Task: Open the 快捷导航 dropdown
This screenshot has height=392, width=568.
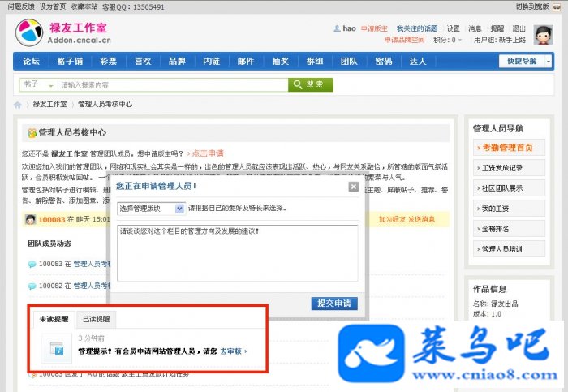Action: (525, 61)
